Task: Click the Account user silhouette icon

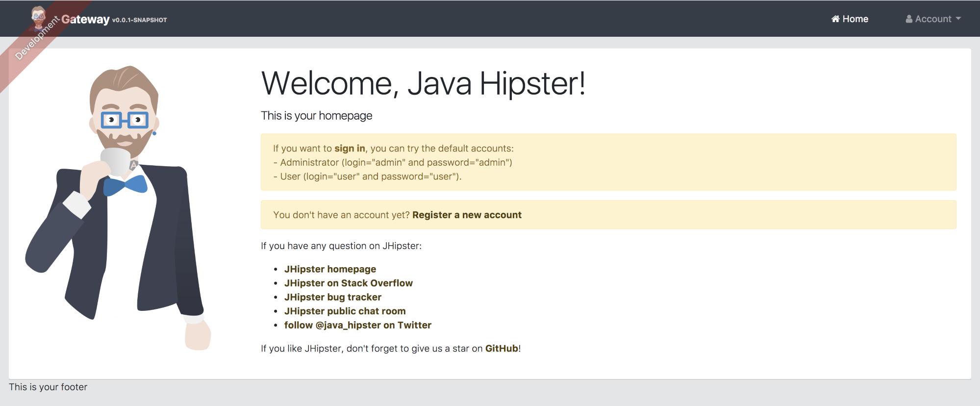Action: 909,19
